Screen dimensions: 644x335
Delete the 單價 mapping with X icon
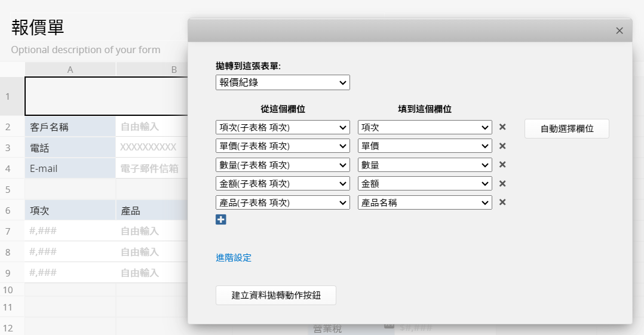[x=502, y=146]
